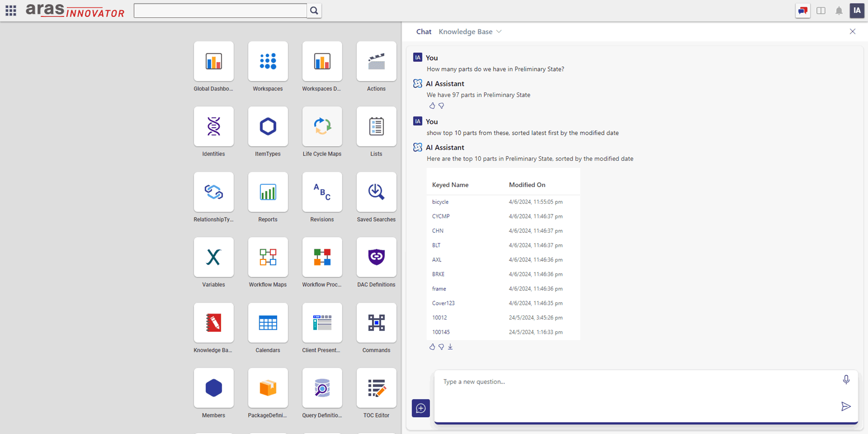Click the top search input box
The image size is (868, 434).
[220, 10]
